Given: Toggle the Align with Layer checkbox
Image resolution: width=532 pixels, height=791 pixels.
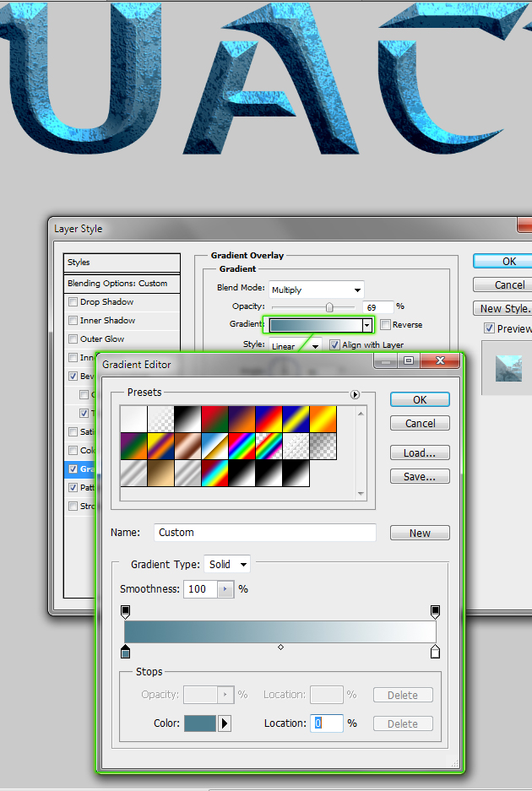Looking at the screenshot, I should tap(334, 345).
